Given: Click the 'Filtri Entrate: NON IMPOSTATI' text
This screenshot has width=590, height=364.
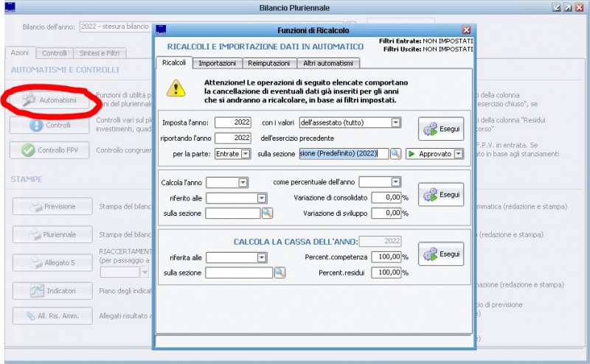Looking at the screenshot, I should click(426, 41).
